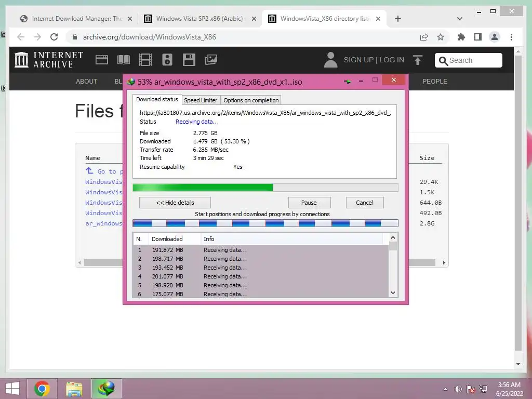This screenshot has height=399, width=532.
Task: Pause the download
Action: point(309,203)
